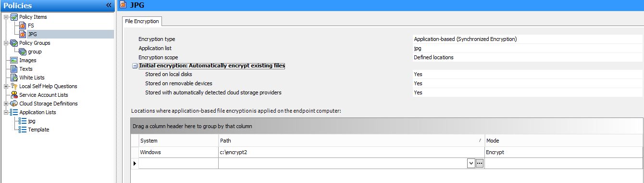Open the Texts node icon
Image resolution: width=644 pixels, height=183 pixels.
click(x=14, y=69)
